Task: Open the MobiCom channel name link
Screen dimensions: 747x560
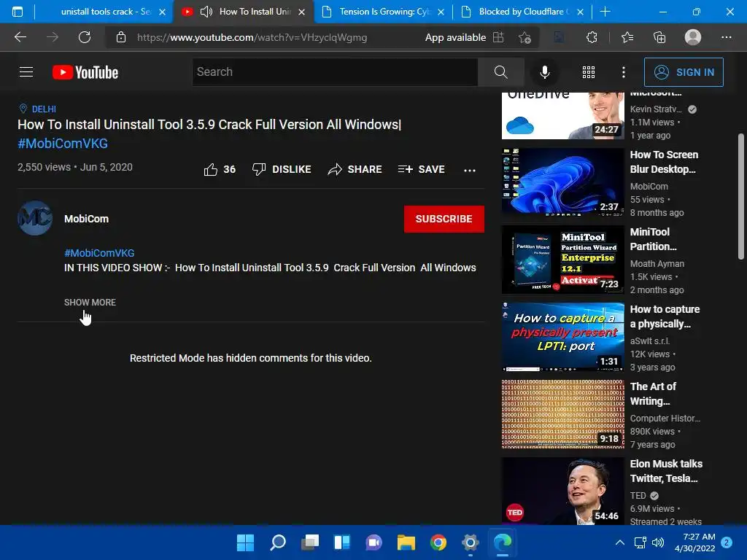Action: 86,219
